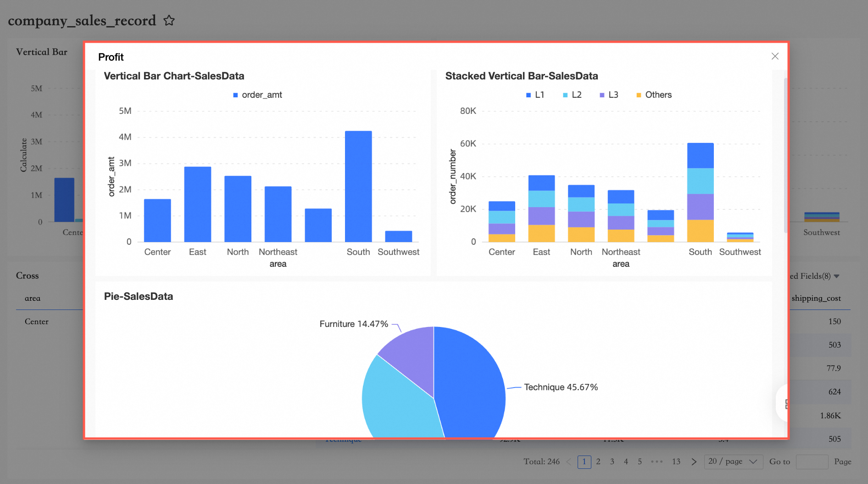Click the Northeast stacked bar's yellow Others segment
The width and height of the screenshot is (868, 484).
(621, 236)
